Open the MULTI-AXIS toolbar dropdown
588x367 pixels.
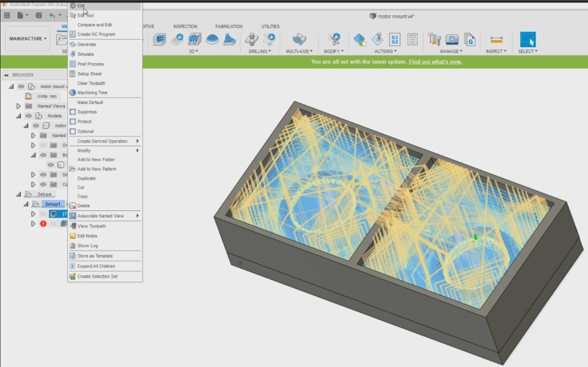[299, 51]
